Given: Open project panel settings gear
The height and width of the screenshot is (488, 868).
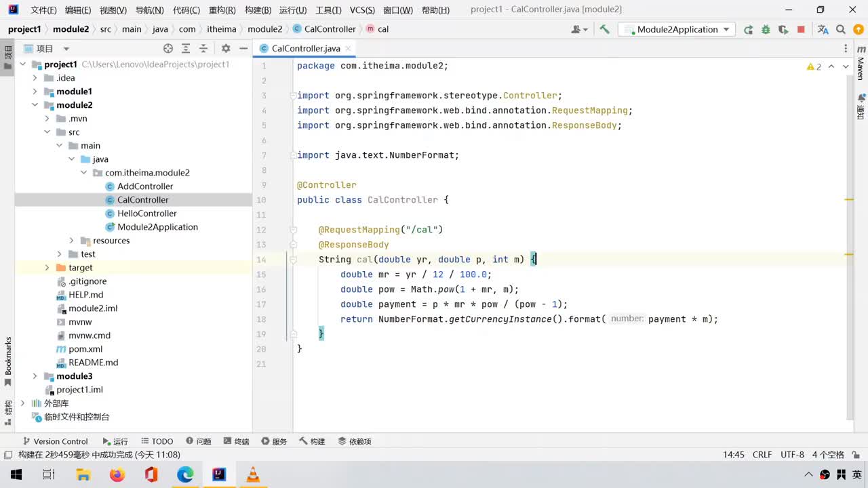Looking at the screenshot, I should tap(226, 48).
